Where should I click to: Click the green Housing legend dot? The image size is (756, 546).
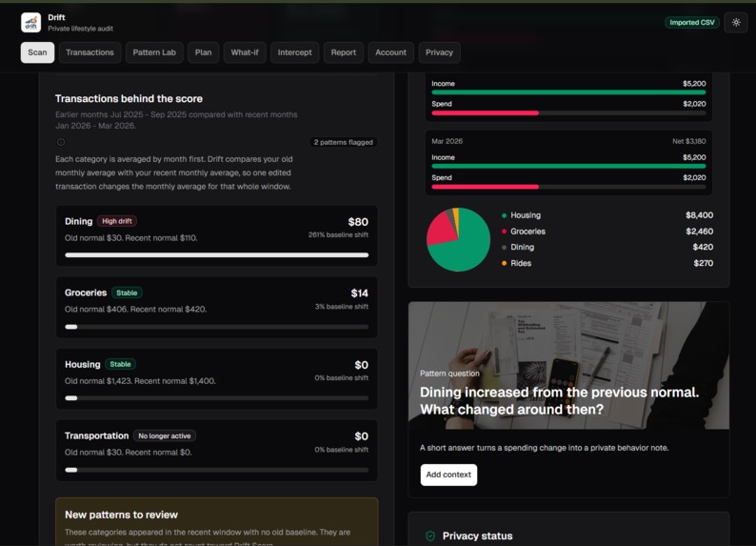pos(504,215)
